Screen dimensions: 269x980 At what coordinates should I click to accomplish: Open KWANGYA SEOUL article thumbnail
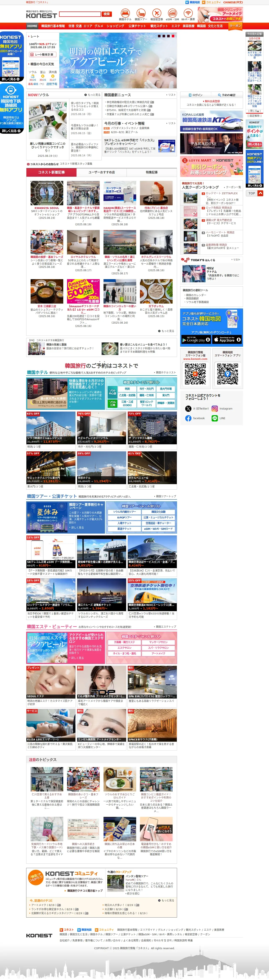click(x=47, y=193)
